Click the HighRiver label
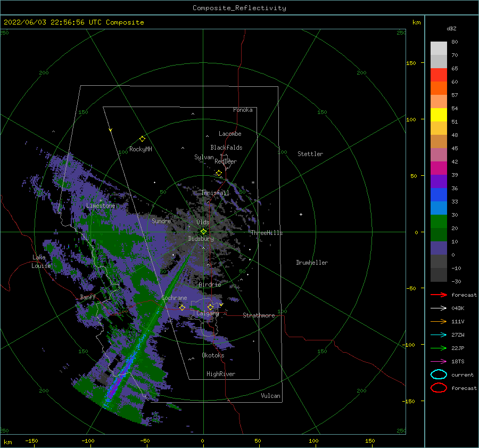Screen dimensions: 479x448 [x=221, y=374]
